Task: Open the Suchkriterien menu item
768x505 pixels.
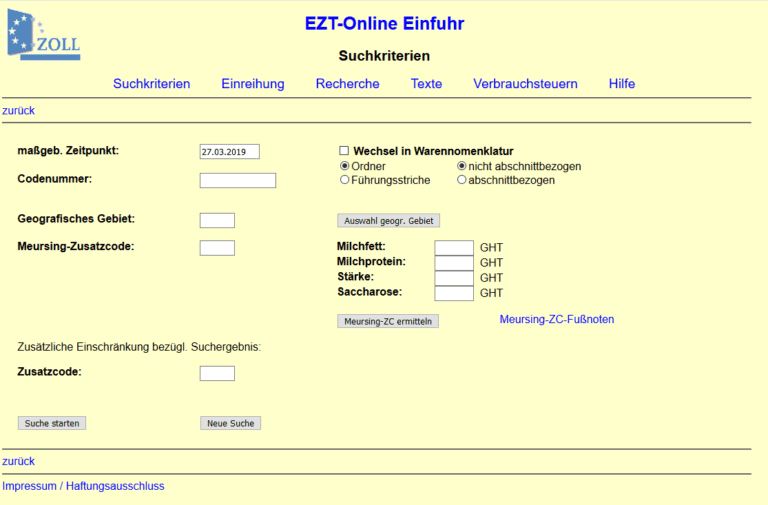Action: tap(151, 84)
